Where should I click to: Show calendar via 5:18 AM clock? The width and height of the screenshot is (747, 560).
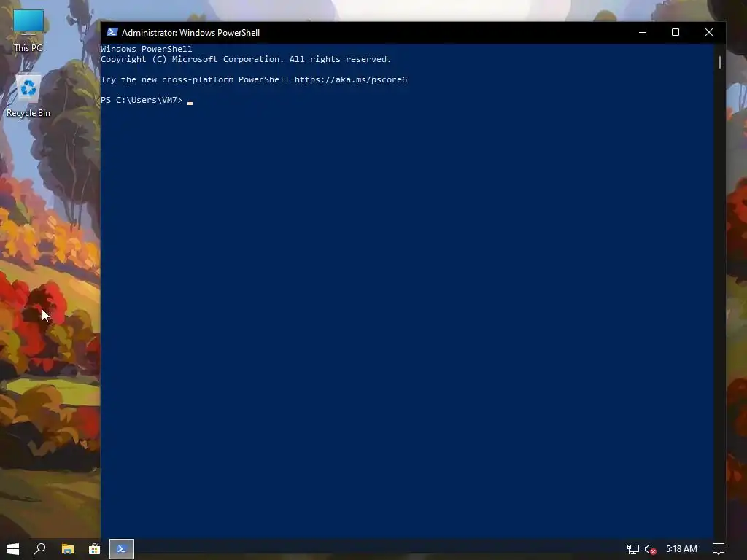coord(681,549)
